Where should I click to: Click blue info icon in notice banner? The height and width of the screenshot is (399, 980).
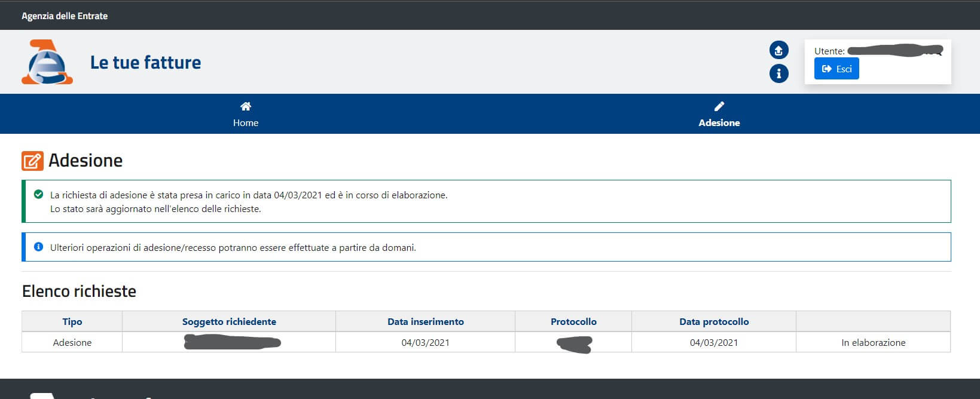39,247
